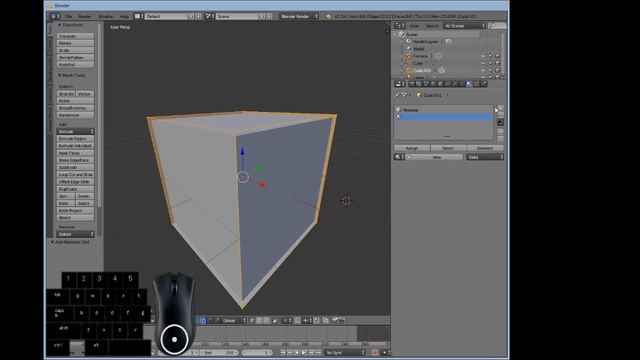Open the Global orientation dropdown
The image size is (640, 360).
(x=234, y=321)
